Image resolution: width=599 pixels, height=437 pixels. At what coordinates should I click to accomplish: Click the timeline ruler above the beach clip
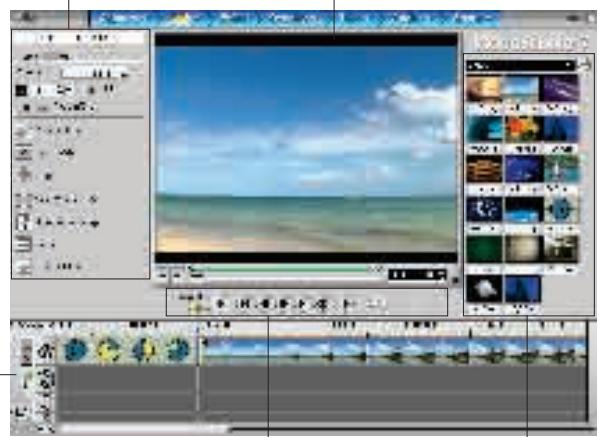393,326
